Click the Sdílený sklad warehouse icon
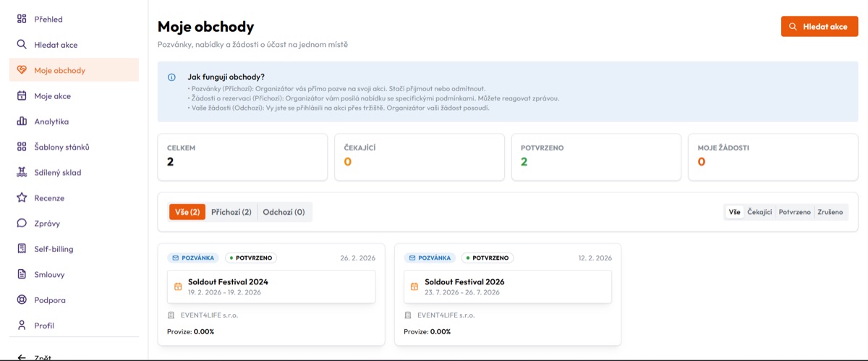868x361 pixels. pos(22,172)
